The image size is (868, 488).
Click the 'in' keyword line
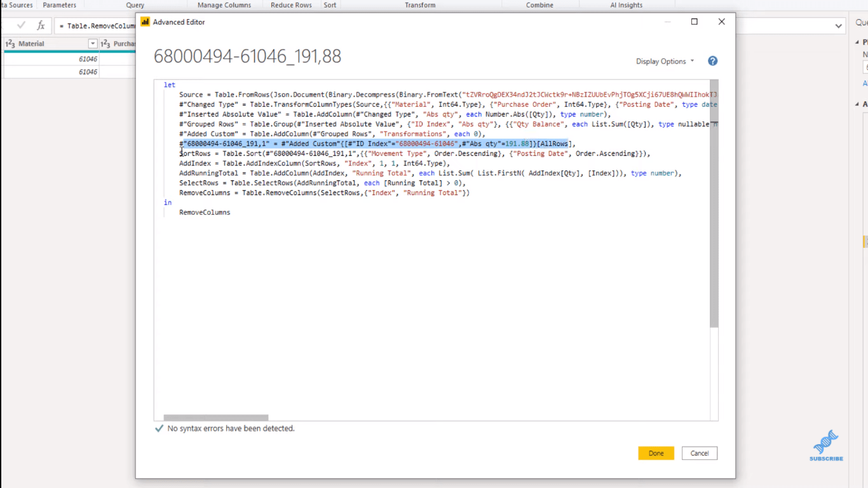[x=168, y=203]
